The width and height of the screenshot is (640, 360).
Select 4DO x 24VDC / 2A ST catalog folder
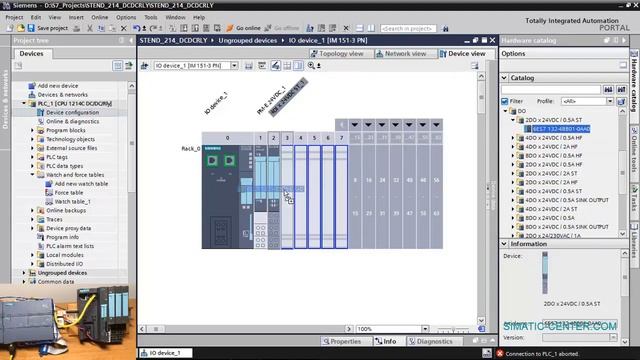pyautogui.click(x=551, y=209)
